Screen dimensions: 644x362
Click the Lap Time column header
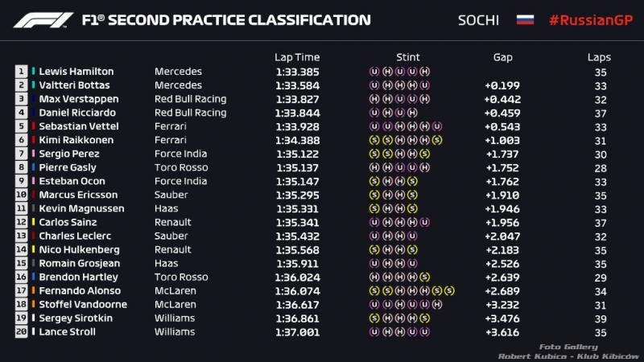coord(297,57)
